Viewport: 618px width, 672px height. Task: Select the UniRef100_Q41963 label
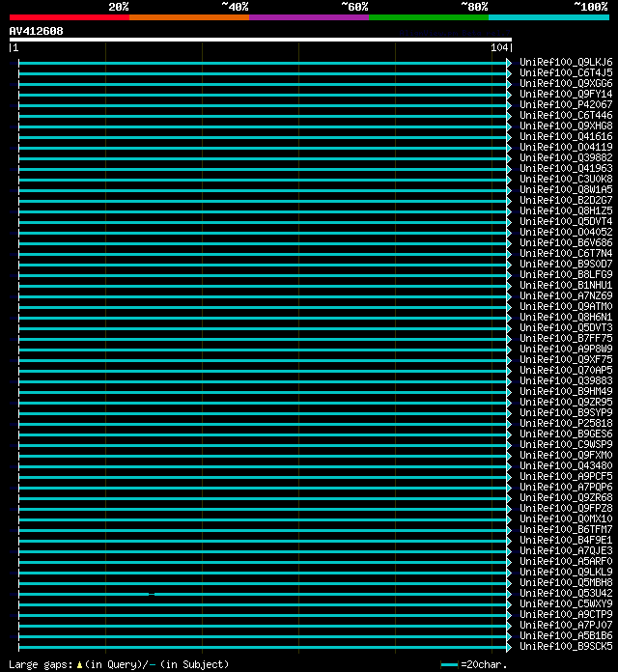coord(566,168)
